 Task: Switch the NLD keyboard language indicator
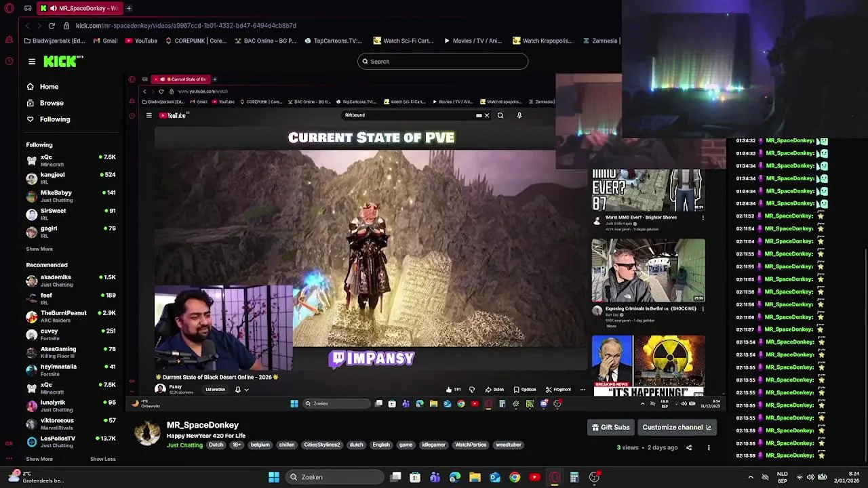point(783,477)
